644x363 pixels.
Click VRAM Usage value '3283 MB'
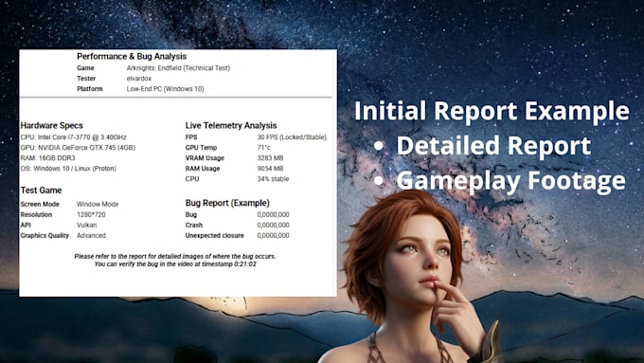(x=270, y=158)
